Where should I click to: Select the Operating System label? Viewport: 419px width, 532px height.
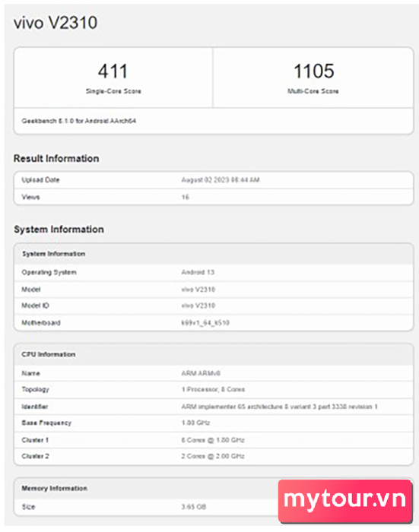pyautogui.click(x=49, y=272)
